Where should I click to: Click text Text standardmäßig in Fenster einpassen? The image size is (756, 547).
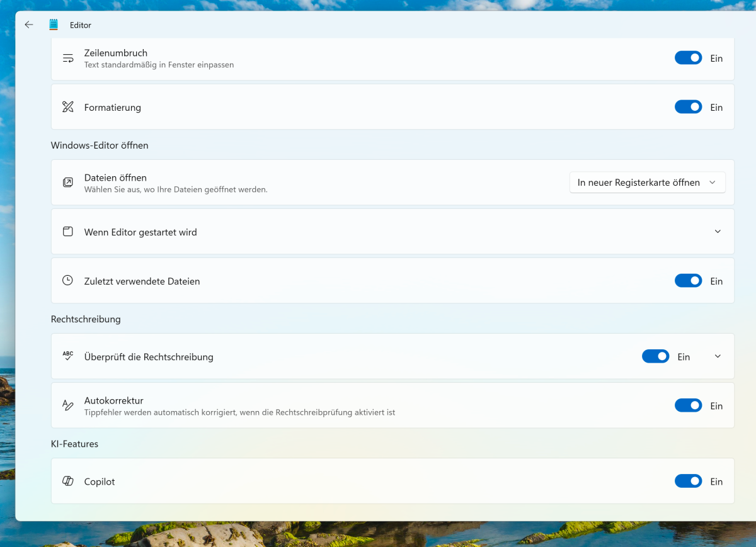pos(159,64)
